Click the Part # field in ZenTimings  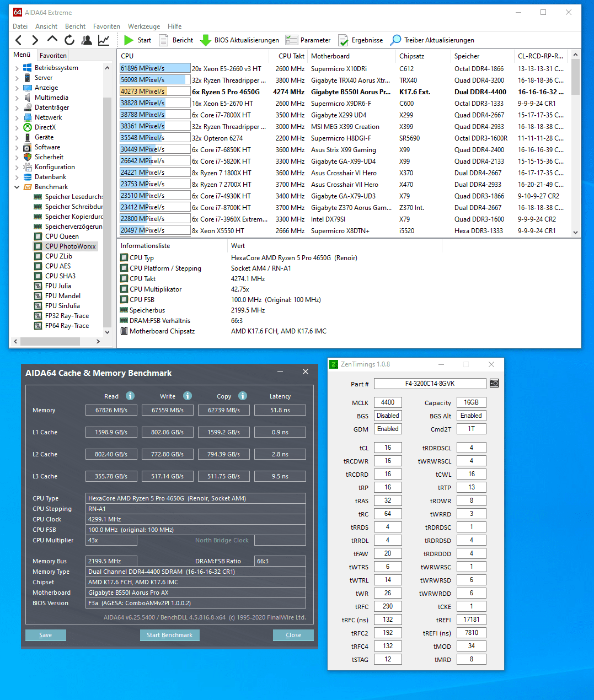click(x=430, y=383)
